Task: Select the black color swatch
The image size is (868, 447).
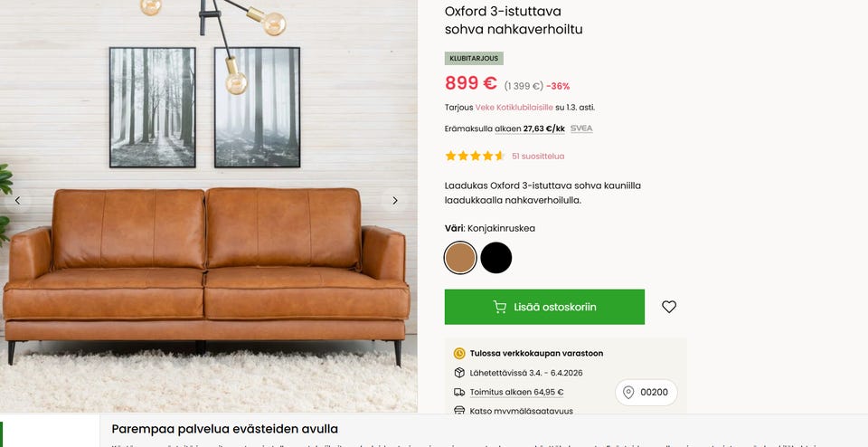Action: click(x=496, y=258)
